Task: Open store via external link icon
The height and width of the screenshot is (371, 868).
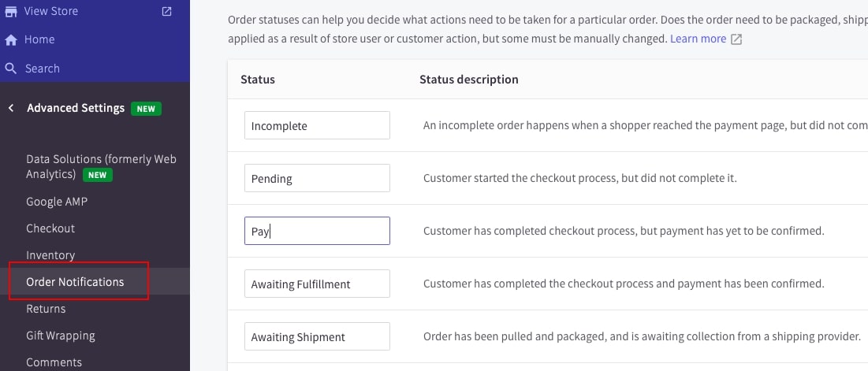Action: [166, 12]
